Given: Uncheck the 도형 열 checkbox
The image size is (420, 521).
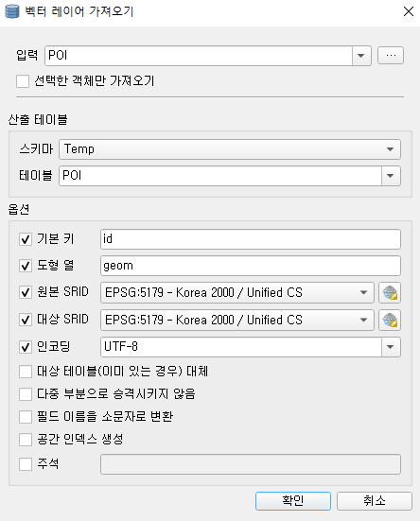Looking at the screenshot, I should pyautogui.click(x=26, y=266).
